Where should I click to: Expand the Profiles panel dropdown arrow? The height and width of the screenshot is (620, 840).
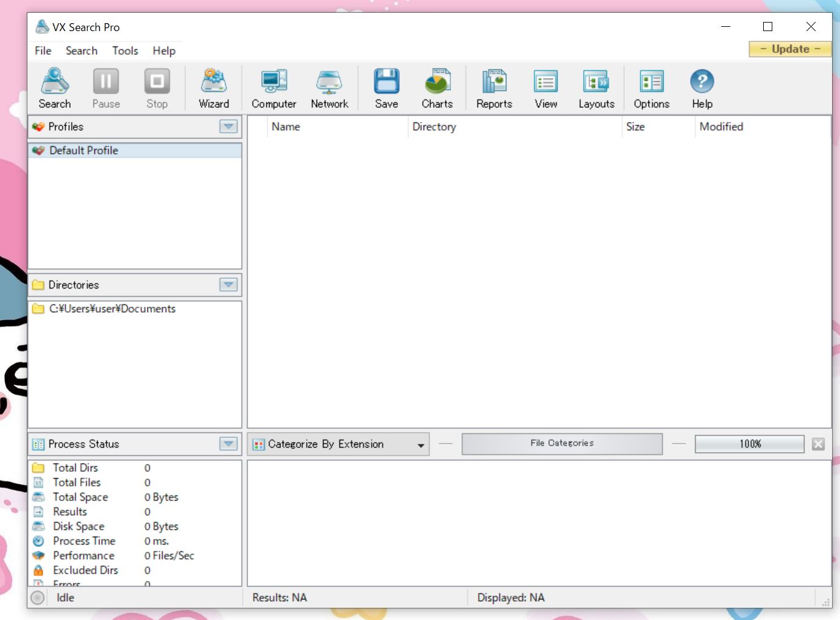(229, 127)
